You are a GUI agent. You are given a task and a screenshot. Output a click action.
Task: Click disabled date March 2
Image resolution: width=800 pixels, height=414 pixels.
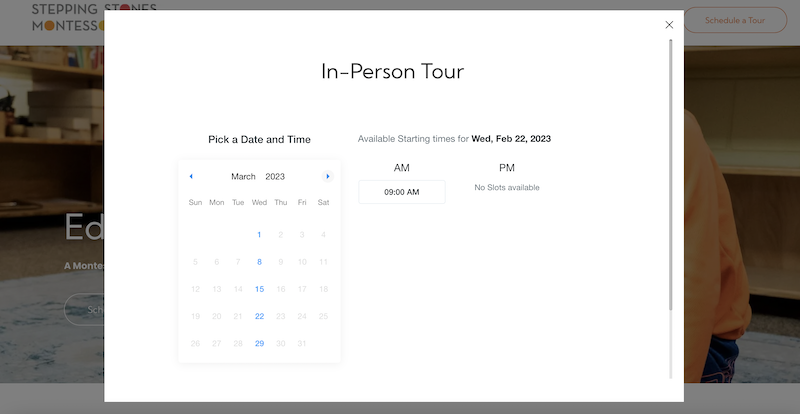[x=281, y=235]
